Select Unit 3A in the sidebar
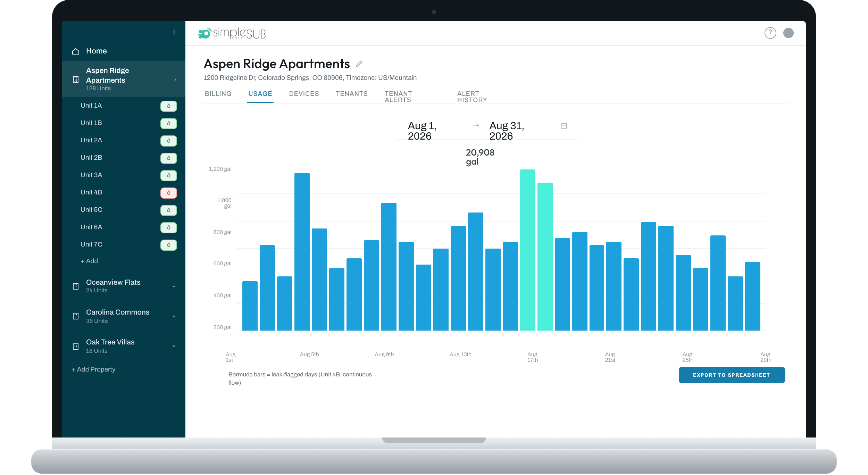868x475 pixels. point(91,175)
